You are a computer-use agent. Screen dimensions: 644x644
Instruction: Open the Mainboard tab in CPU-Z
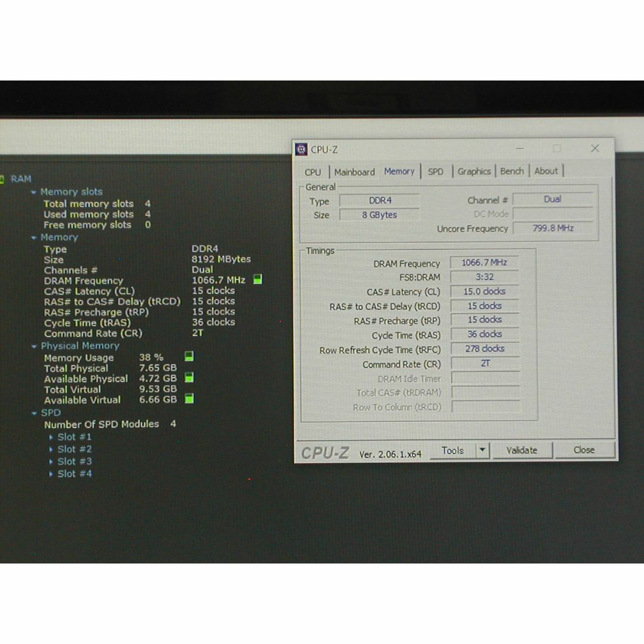[x=354, y=172]
